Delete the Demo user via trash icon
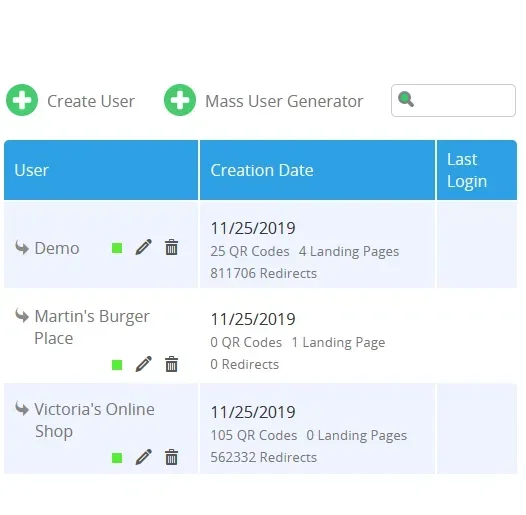 pos(171,248)
